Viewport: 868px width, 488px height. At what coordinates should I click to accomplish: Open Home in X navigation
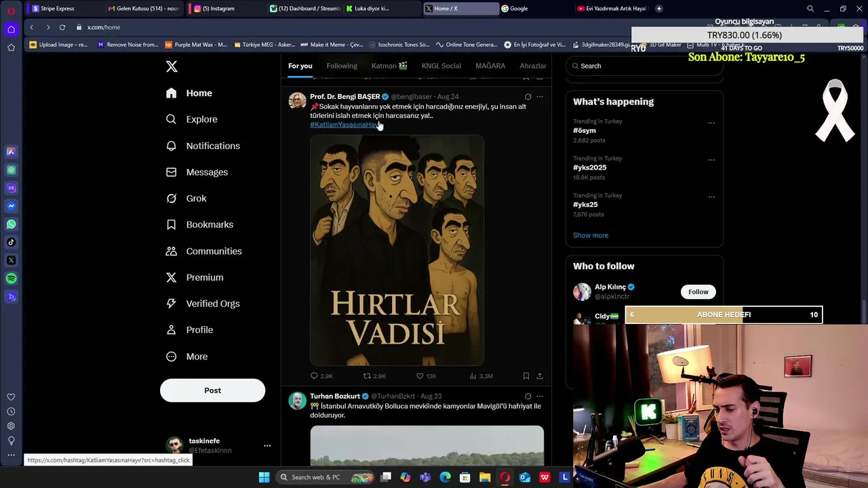[x=189, y=93]
